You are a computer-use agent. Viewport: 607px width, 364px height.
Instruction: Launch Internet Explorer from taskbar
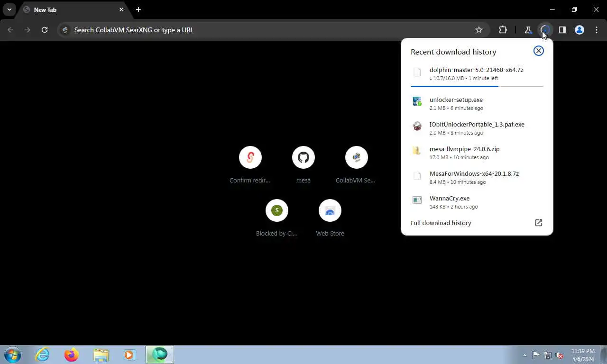tap(42, 355)
